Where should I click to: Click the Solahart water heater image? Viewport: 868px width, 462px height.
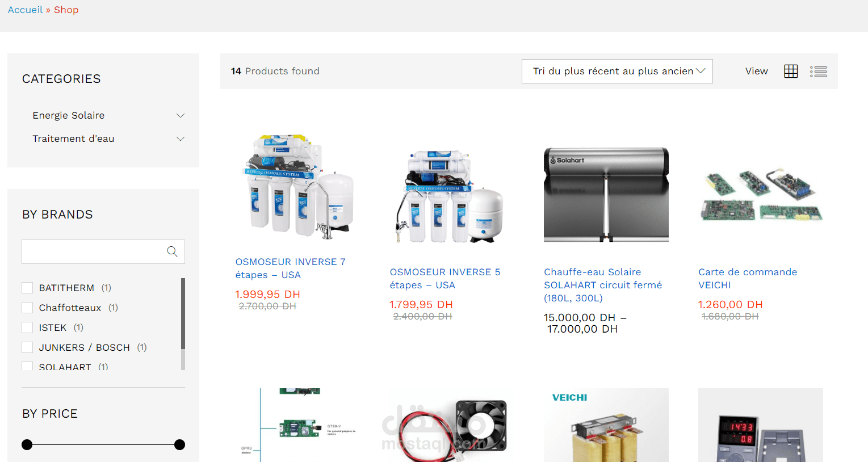coord(606,195)
